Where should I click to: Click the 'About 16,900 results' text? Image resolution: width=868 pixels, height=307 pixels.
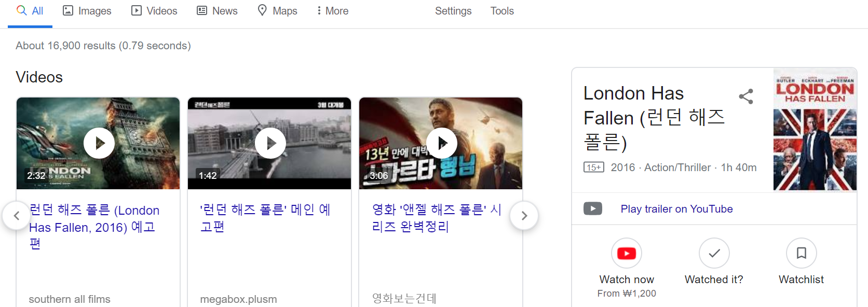click(103, 46)
